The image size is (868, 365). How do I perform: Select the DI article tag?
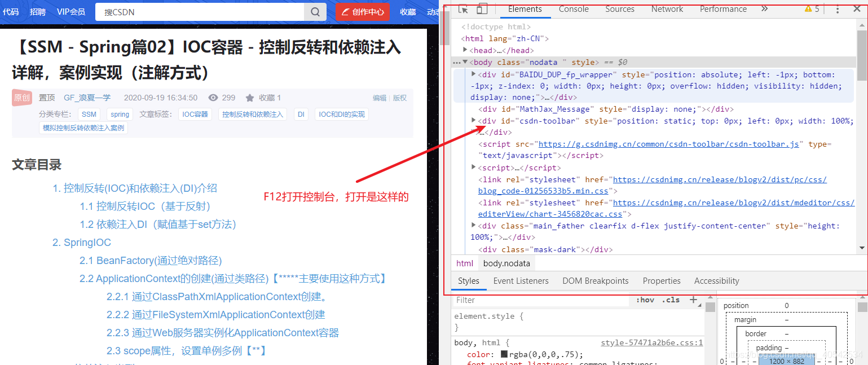[301, 114]
